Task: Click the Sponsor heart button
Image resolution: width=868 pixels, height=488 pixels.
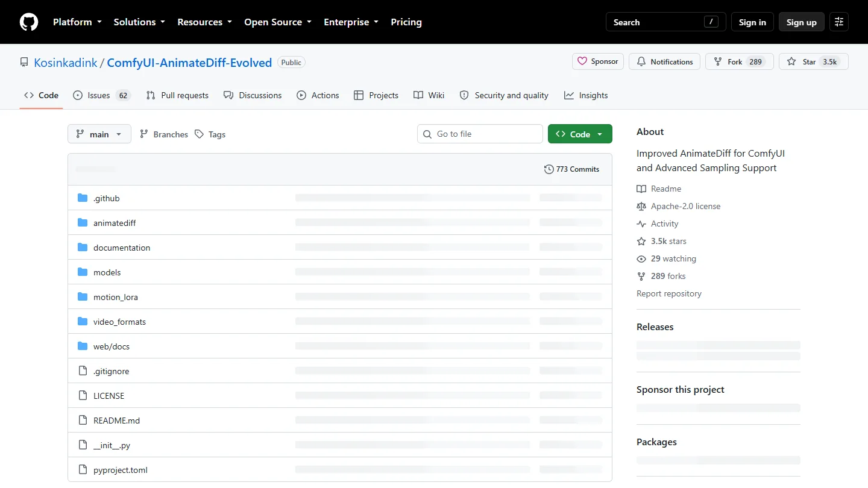Action: pos(598,61)
